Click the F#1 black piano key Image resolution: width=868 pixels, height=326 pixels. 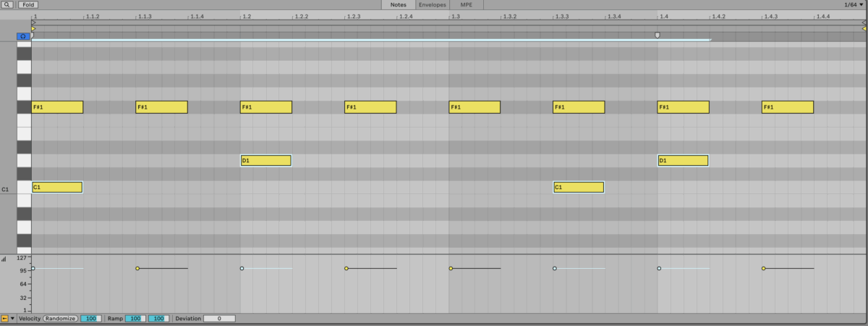click(24, 107)
